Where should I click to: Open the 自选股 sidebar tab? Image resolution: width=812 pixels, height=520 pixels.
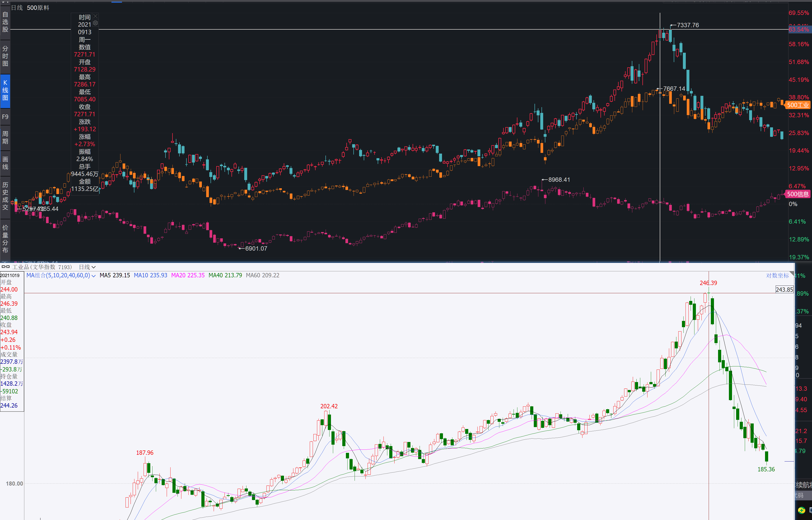(5, 22)
